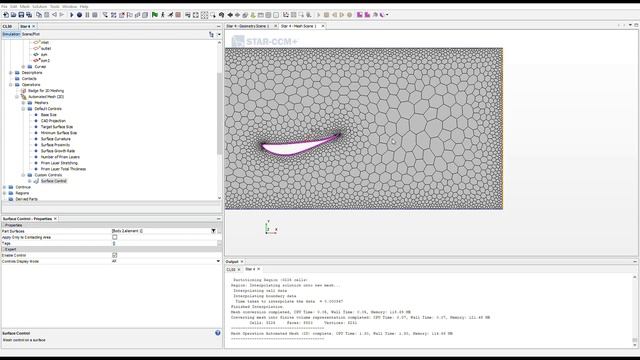Image resolution: width=640 pixels, height=360 pixels.
Task: Click the Automated Mesh (2D) operation icon
Action: click(x=24, y=97)
